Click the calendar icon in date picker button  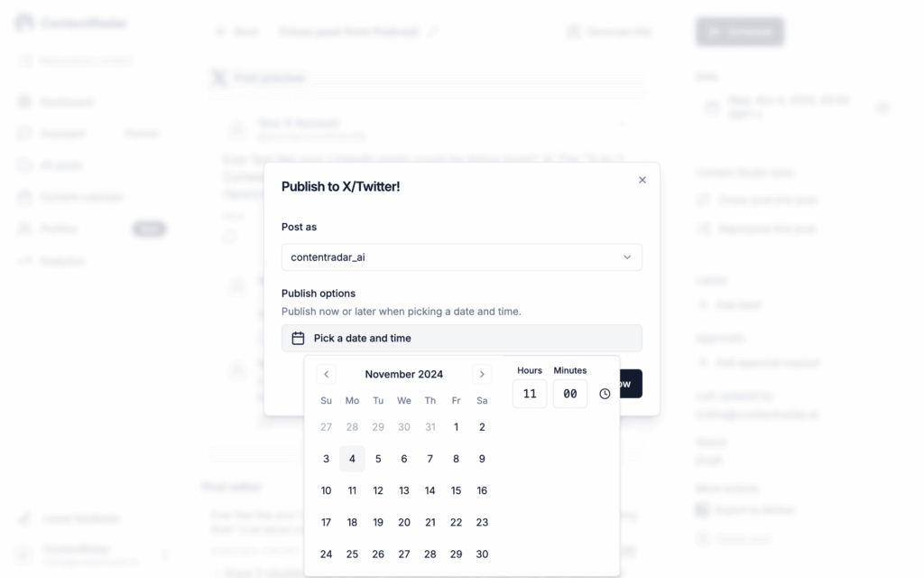tap(298, 338)
